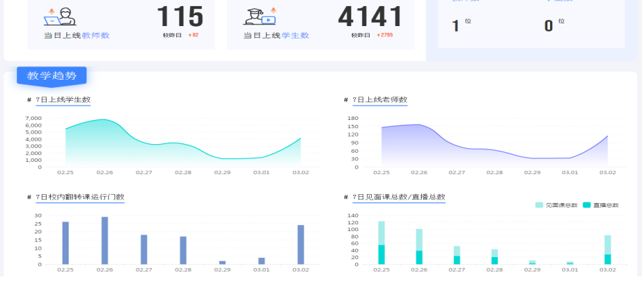Viewport: 644px width, 288px height.
Task: Click the 7日见面课总数/直播总数 chart title
Action: coord(398,197)
